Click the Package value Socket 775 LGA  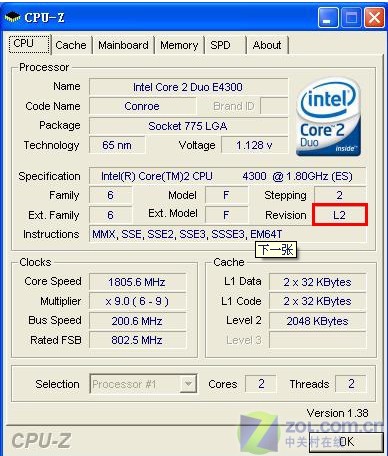click(x=188, y=126)
